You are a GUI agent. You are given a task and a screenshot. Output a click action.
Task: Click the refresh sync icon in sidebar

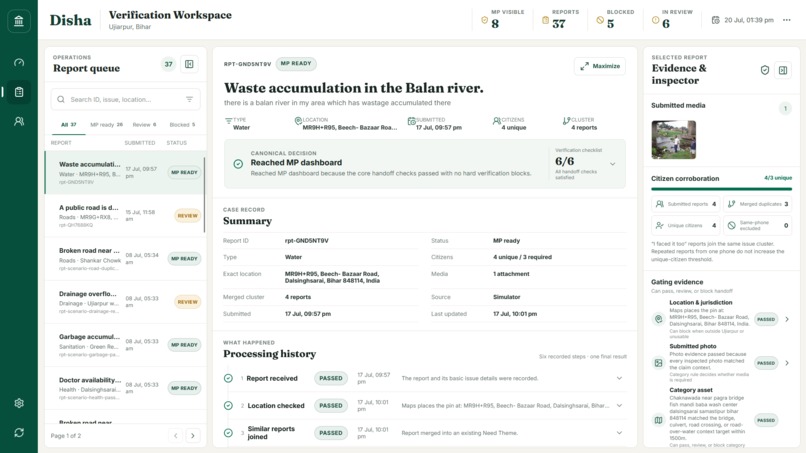click(x=19, y=432)
